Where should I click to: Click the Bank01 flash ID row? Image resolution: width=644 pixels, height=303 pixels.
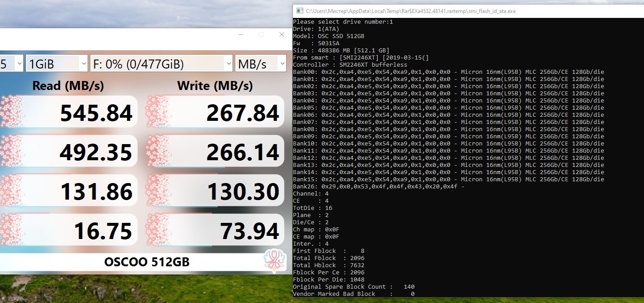tap(449, 79)
